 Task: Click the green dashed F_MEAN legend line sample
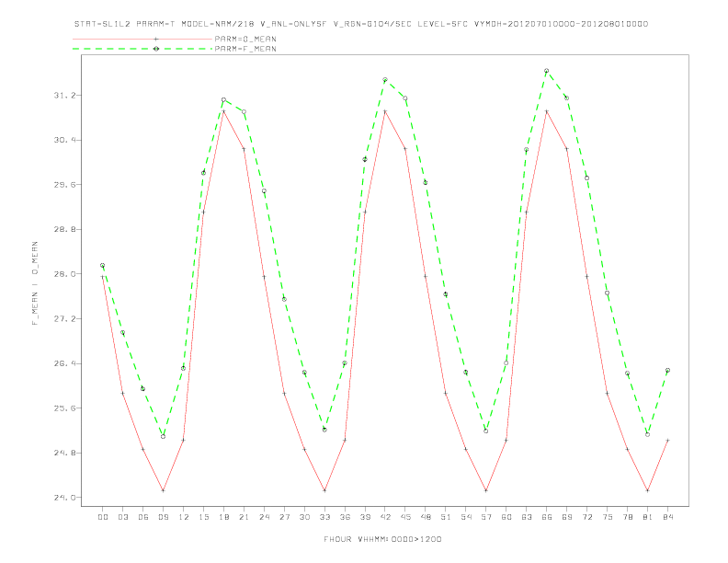click(142, 49)
